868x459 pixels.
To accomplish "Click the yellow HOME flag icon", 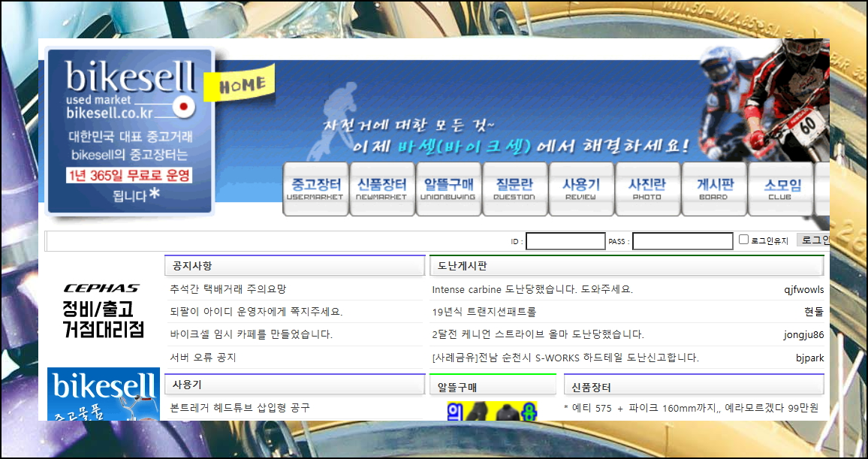I will (x=239, y=83).
